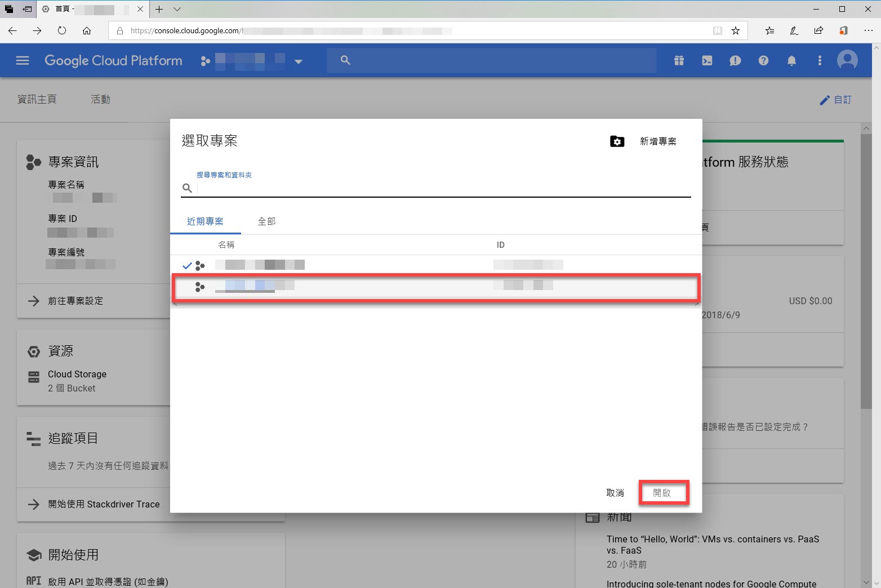Click the manage resources folder-gear icon
This screenshot has height=588, width=881.
tap(617, 141)
